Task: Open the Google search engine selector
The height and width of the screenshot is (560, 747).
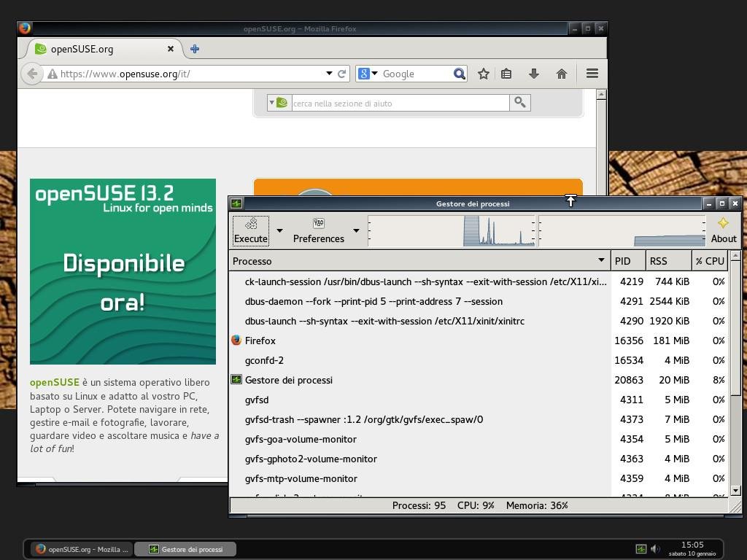Action: tap(368, 74)
